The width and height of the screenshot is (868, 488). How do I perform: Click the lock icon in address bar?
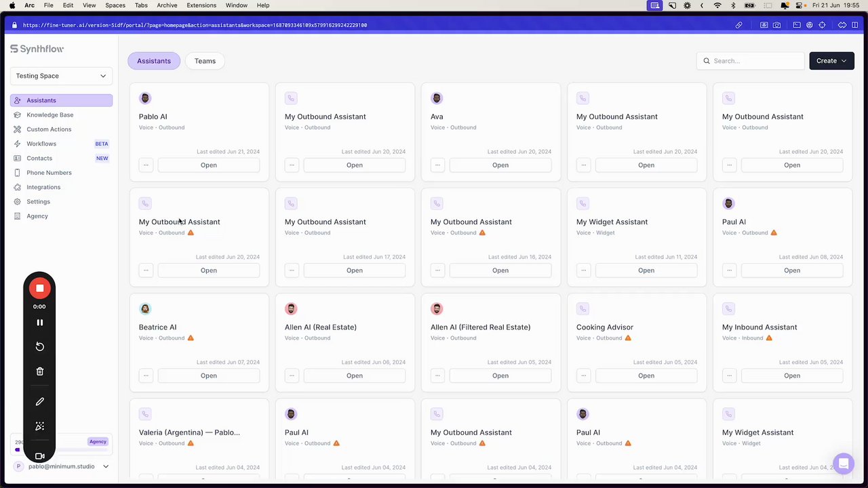14,25
